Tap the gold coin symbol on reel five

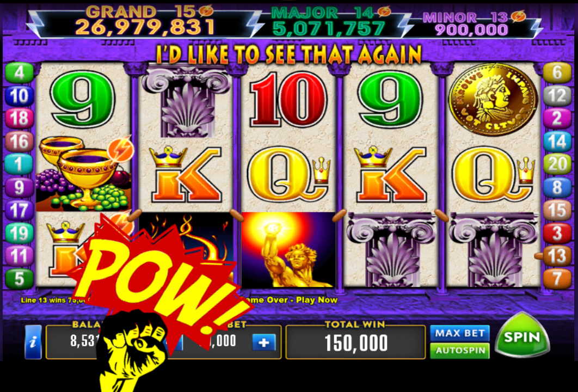pos(493,100)
